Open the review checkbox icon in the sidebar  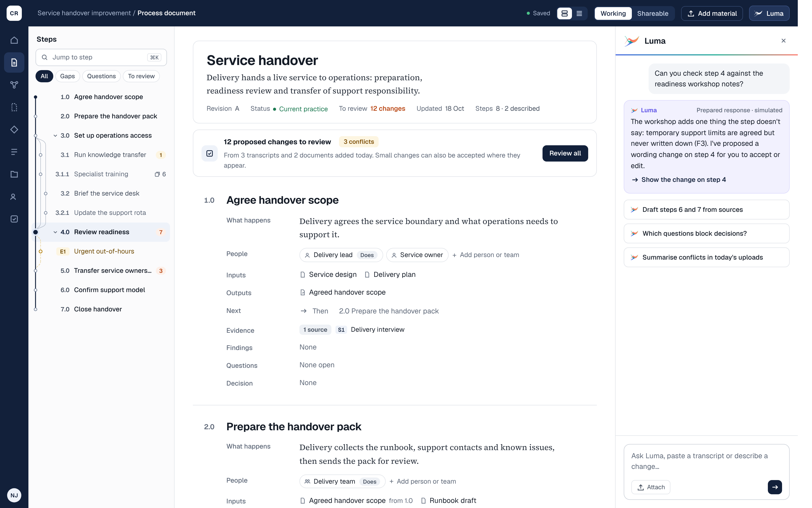coord(14,219)
